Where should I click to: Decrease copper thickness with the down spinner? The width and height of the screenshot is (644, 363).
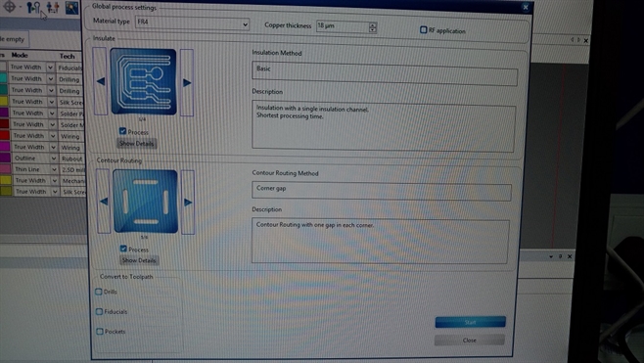tap(373, 30)
